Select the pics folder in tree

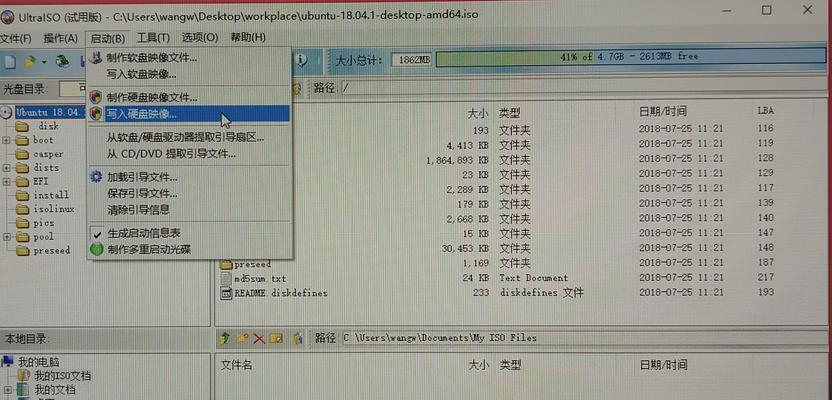tap(44, 223)
